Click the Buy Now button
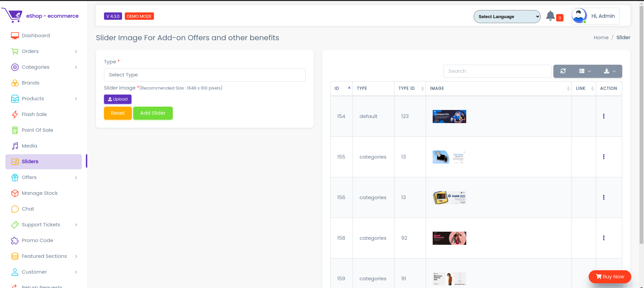The height and width of the screenshot is (288, 644). [x=610, y=277]
